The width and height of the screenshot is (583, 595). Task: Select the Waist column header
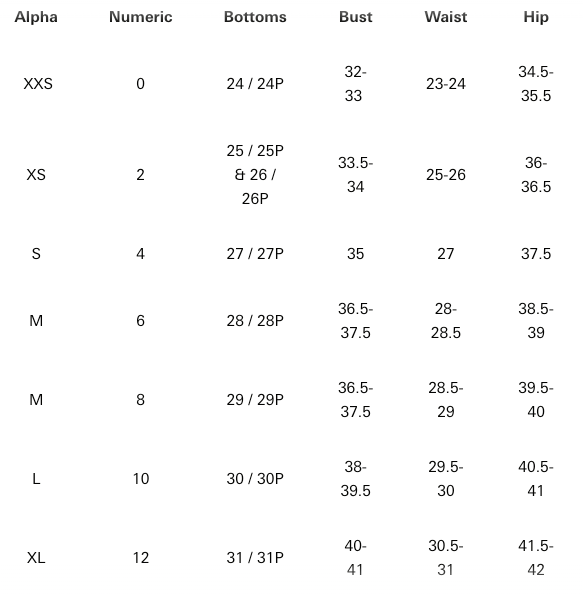click(446, 17)
